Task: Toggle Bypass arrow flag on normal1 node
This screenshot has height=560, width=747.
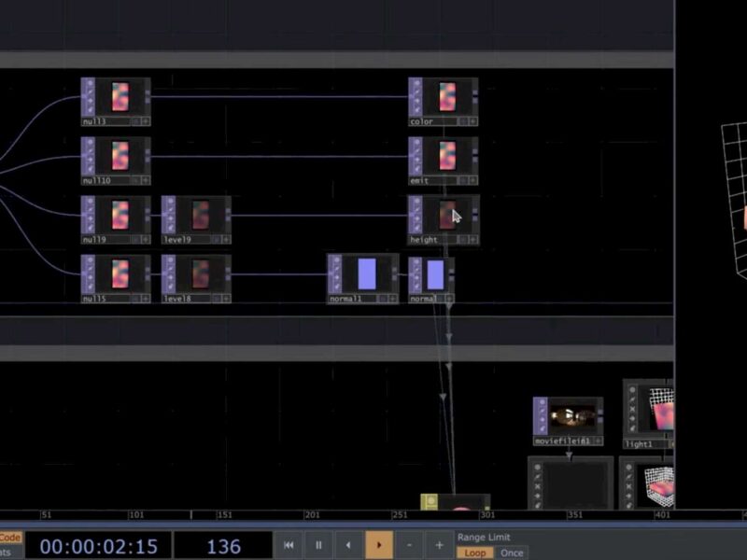Action: click(337, 277)
